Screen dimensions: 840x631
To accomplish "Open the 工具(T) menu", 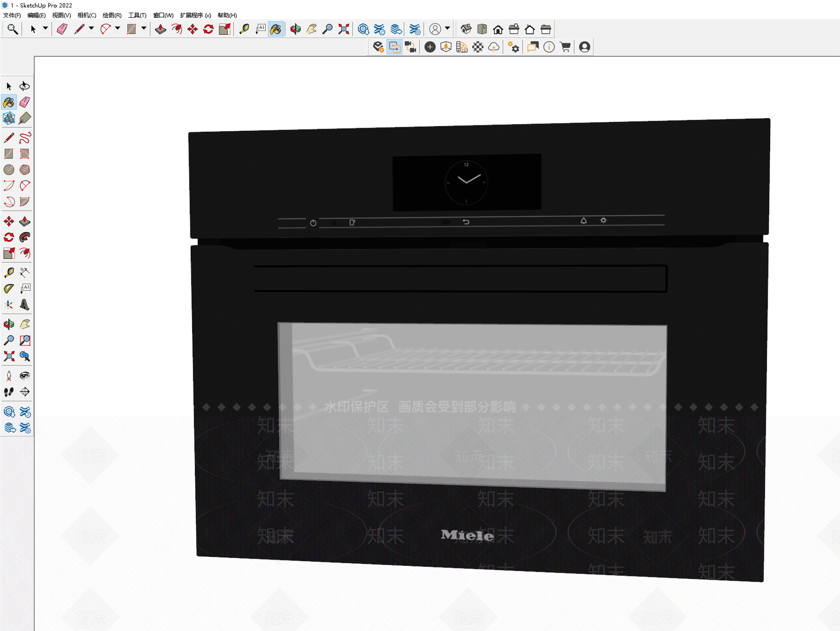I will tap(138, 15).
